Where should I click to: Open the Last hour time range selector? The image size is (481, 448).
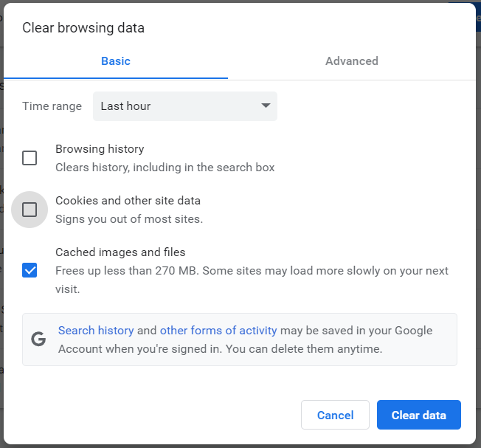tap(184, 106)
